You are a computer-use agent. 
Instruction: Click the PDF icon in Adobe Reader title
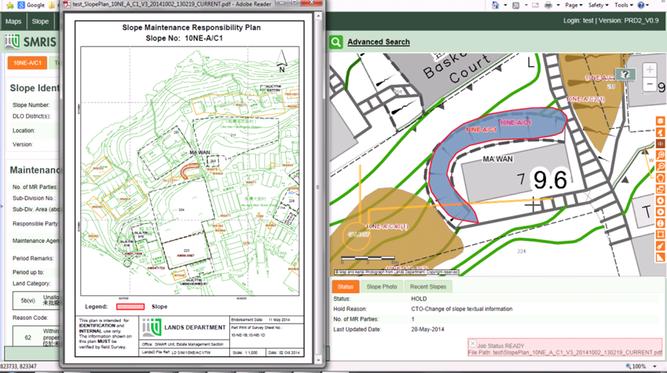67,4
